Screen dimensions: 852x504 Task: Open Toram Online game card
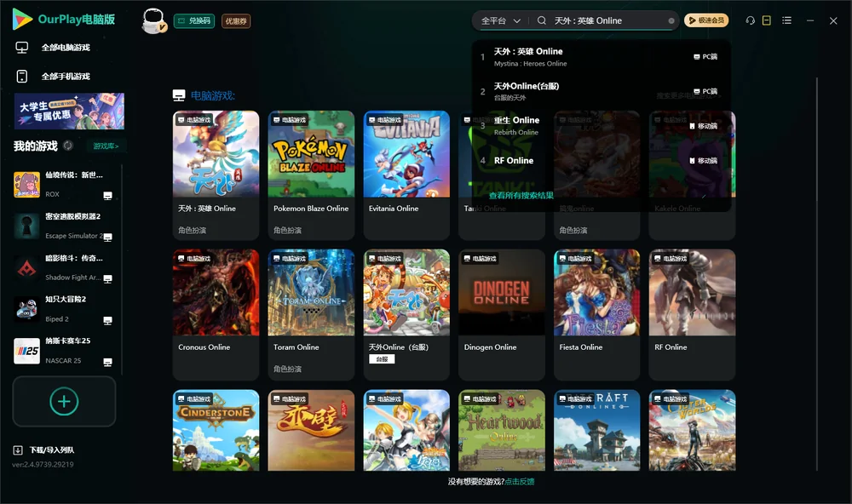[311, 314]
